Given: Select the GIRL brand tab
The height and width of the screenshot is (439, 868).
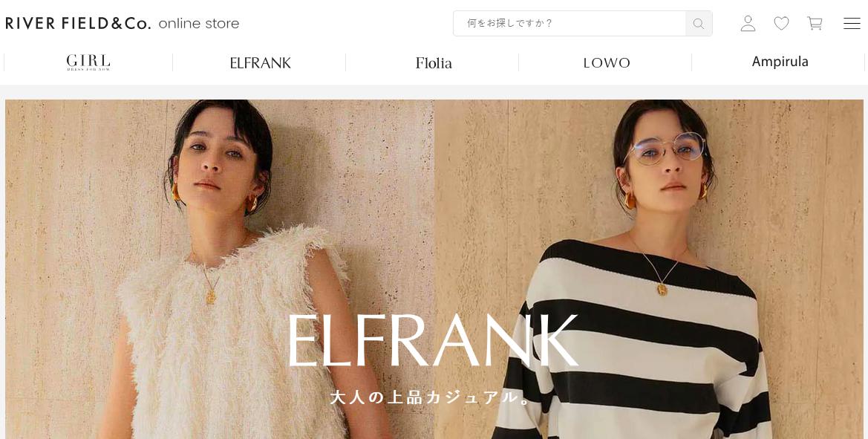Looking at the screenshot, I should (88, 62).
